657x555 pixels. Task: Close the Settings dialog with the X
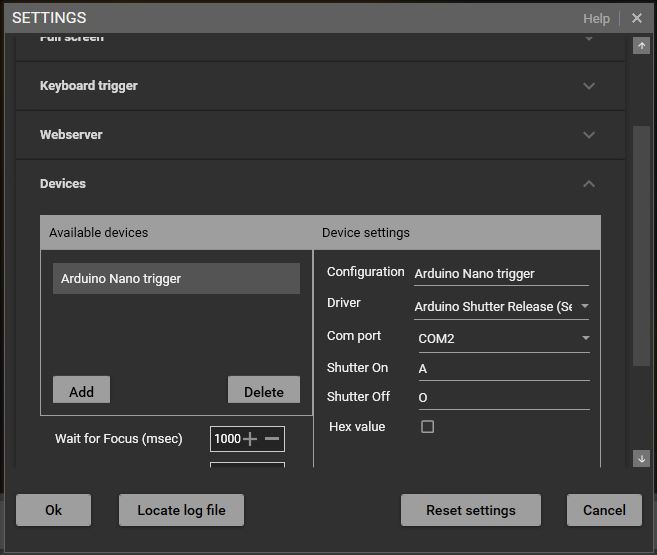click(637, 18)
